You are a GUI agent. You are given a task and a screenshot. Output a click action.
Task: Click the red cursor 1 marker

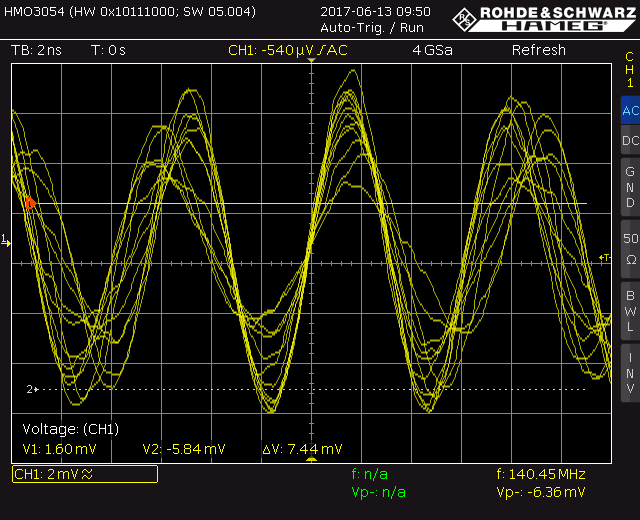point(30,203)
